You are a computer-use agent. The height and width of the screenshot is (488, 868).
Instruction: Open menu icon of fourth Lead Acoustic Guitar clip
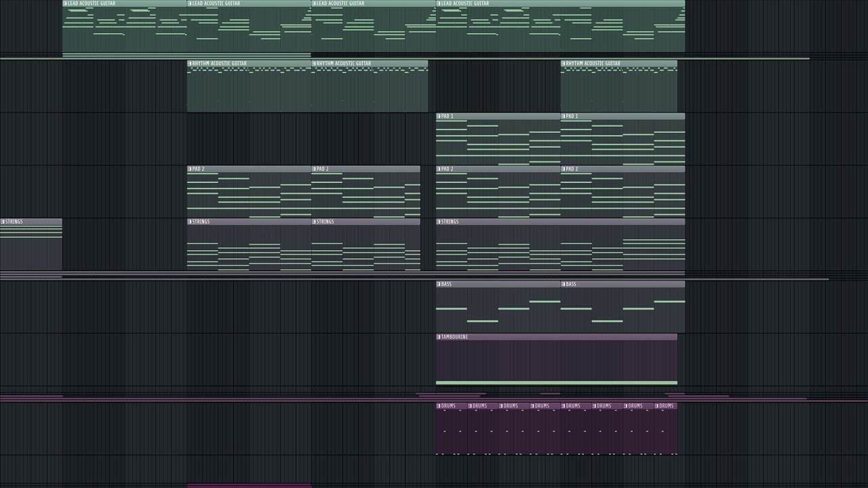point(439,3)
